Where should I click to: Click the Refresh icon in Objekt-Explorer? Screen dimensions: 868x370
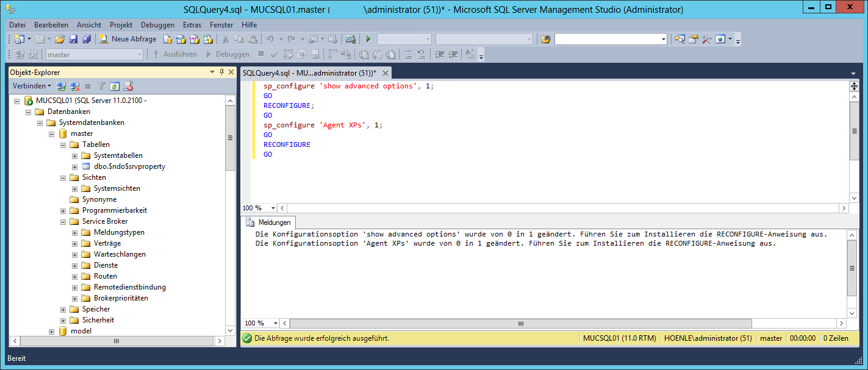(x=115, y=87)
